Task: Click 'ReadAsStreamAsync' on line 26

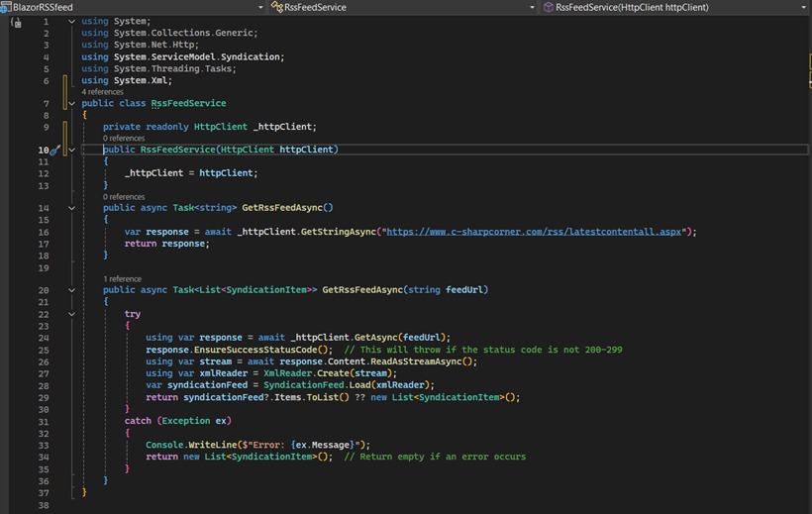Action: pos(415,361)
